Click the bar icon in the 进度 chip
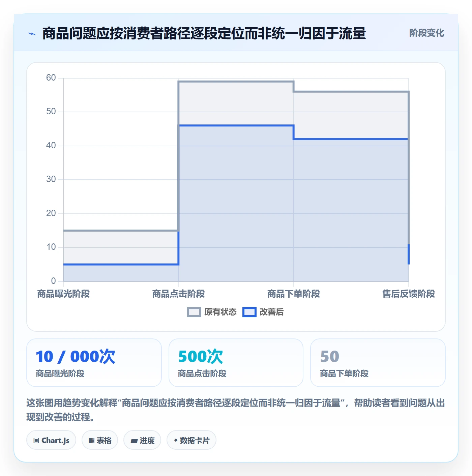Screen dimensions: 472x476 coord(134,441)
